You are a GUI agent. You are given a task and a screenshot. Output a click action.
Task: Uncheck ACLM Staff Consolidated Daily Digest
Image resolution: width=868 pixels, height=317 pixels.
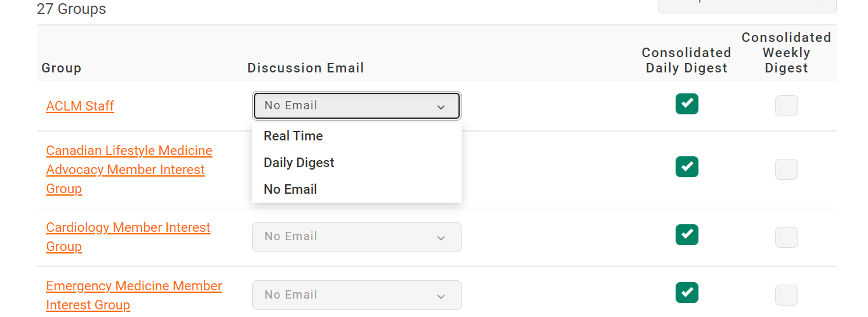(x=686, y=104)
